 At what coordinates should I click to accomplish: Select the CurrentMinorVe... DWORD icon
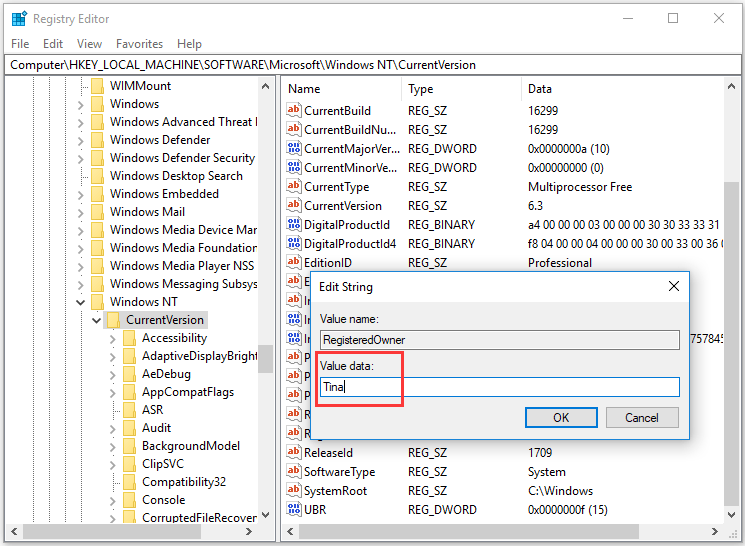pos(294,167)
